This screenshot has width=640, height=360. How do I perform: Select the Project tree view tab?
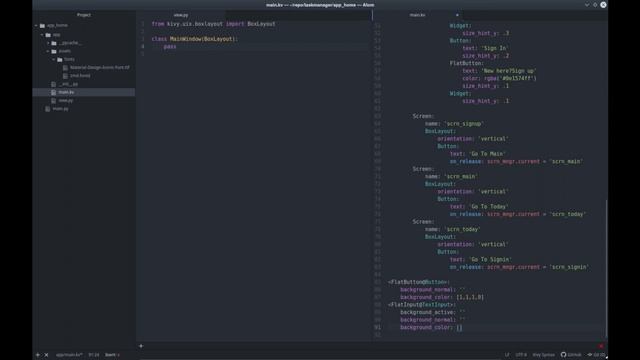(x=84, y=15)
